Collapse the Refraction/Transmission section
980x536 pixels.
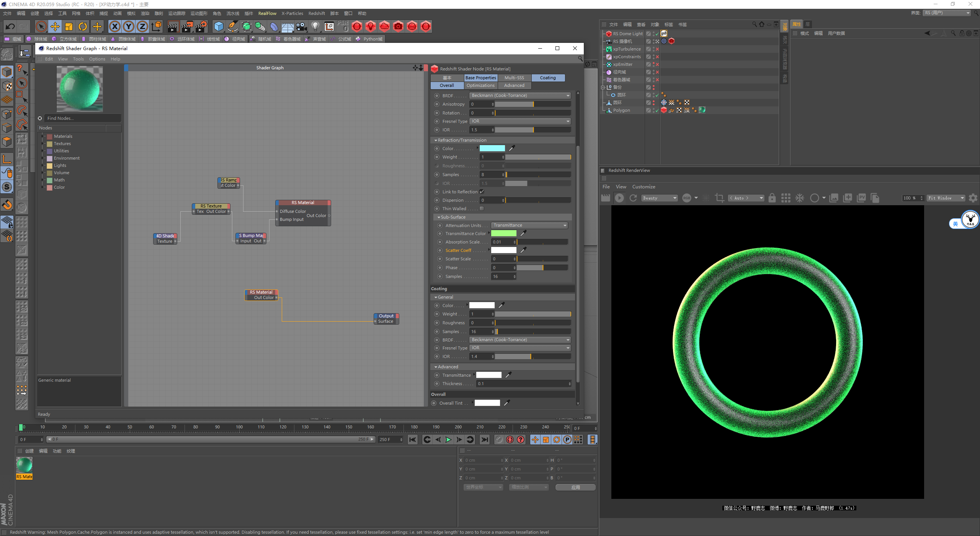tap(436, 140)
